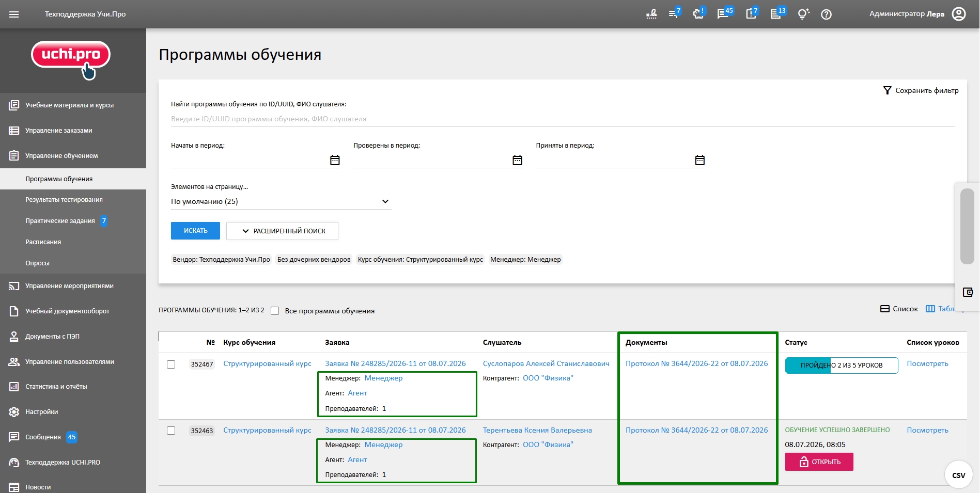980x493 pixels.
Task: Open contractor ООО "Физика" in first row
Action: (548, 378)
